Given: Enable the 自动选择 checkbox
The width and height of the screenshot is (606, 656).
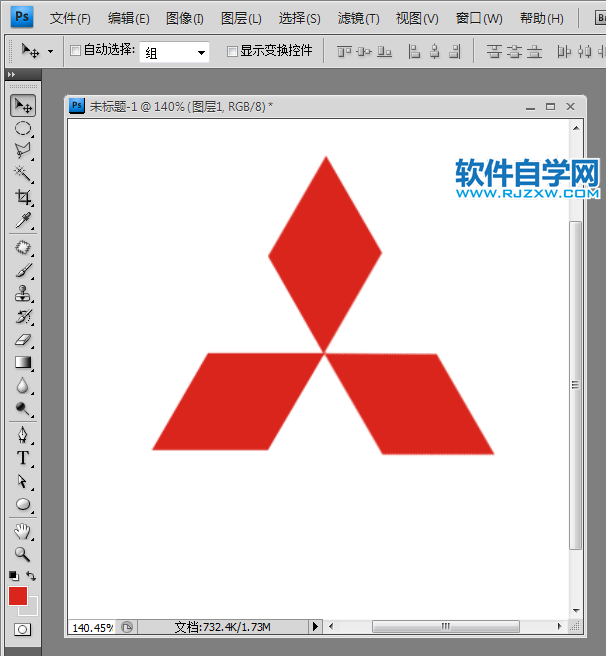Looking at the screenshot, I should pos(75,51).
